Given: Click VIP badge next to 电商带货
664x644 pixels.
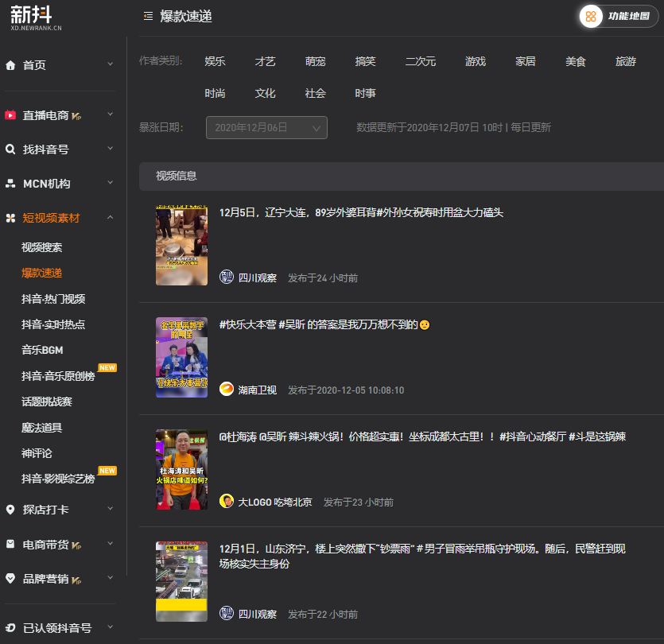Looking at the screenshot, I should click(76, 545).
